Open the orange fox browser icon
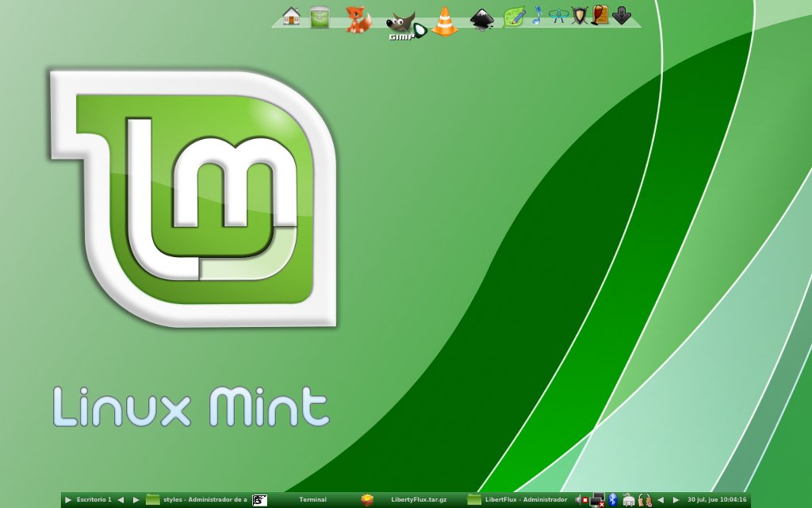The image size is (812, 508). point(358,20)
